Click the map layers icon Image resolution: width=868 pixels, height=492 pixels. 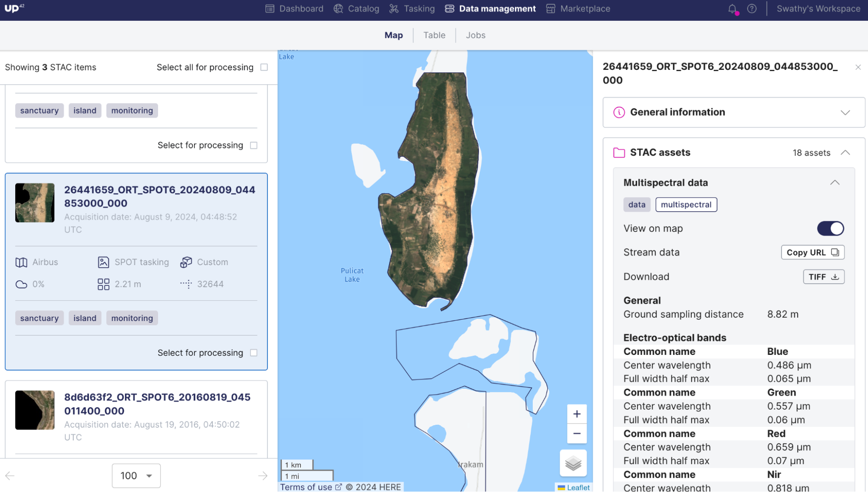[573, 463]
